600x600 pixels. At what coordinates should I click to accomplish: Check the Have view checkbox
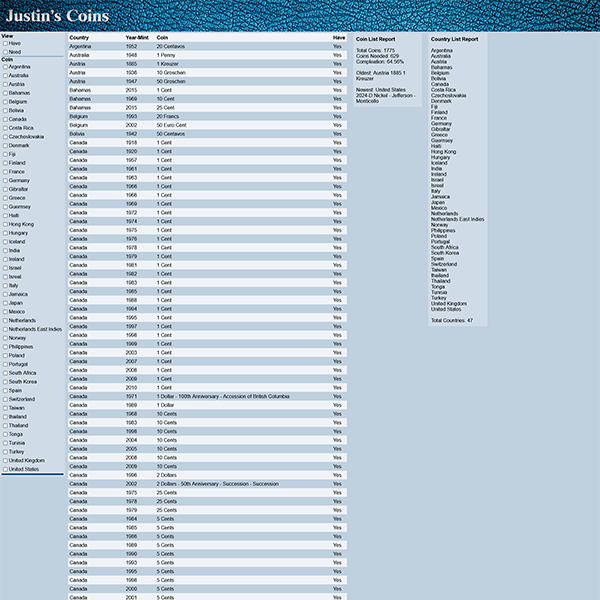[x=5, y=44]
